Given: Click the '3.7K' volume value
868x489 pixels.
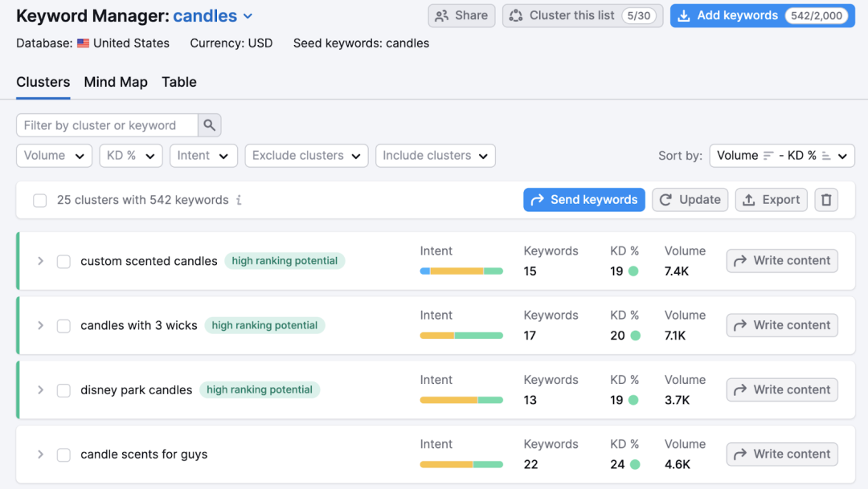Looking at the screenshot, I should pos(677,400).
